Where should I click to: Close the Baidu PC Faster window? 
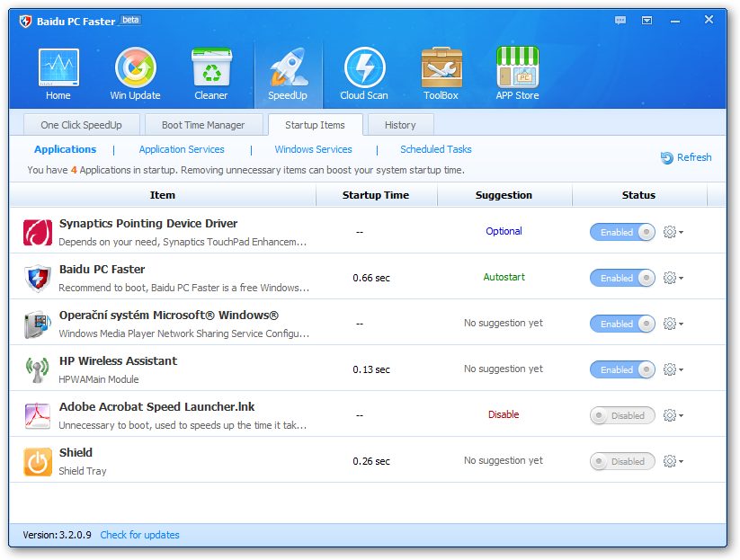click(x=709, y=20)
